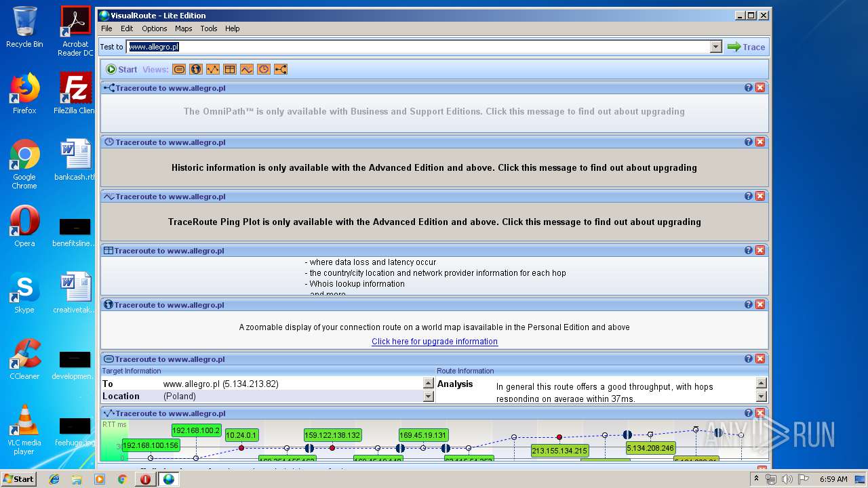Image resolution: width=868 pixels, height=488 pixels.
Task: Select the FileZilla Client desktop icon
Action: pos(75,94)
